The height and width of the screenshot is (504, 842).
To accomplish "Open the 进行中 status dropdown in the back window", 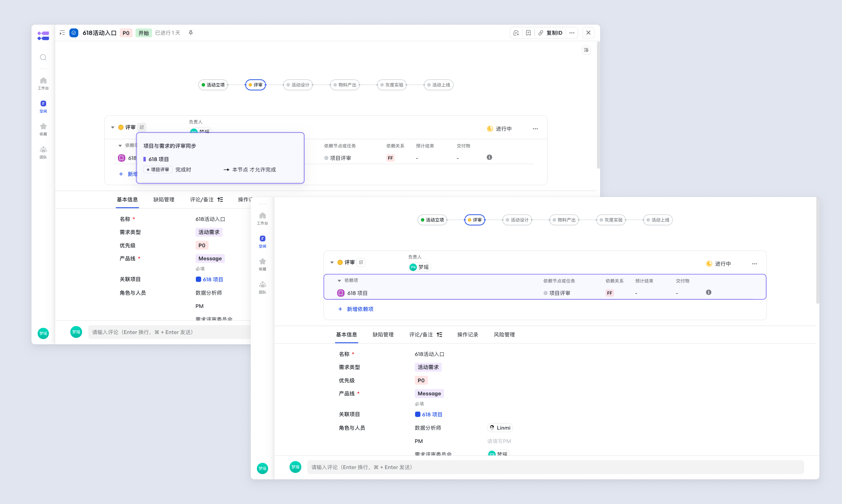I will pyautogui.click(x=500, y=129).
